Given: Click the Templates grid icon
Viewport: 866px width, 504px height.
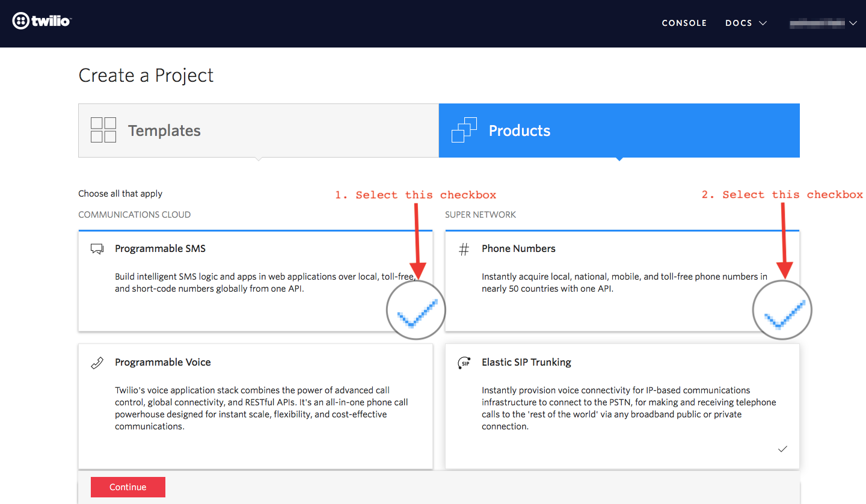Looking at the screenshot, I should coord(103,130).
